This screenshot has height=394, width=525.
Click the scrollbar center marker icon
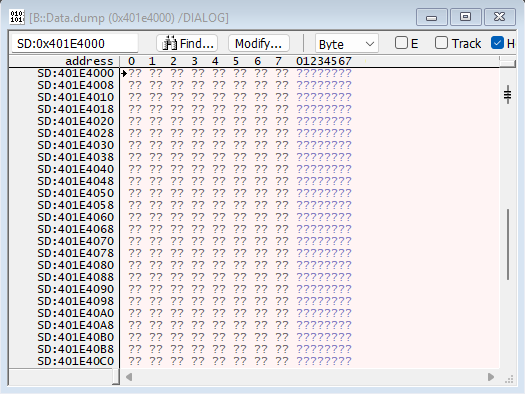point(508,94)
